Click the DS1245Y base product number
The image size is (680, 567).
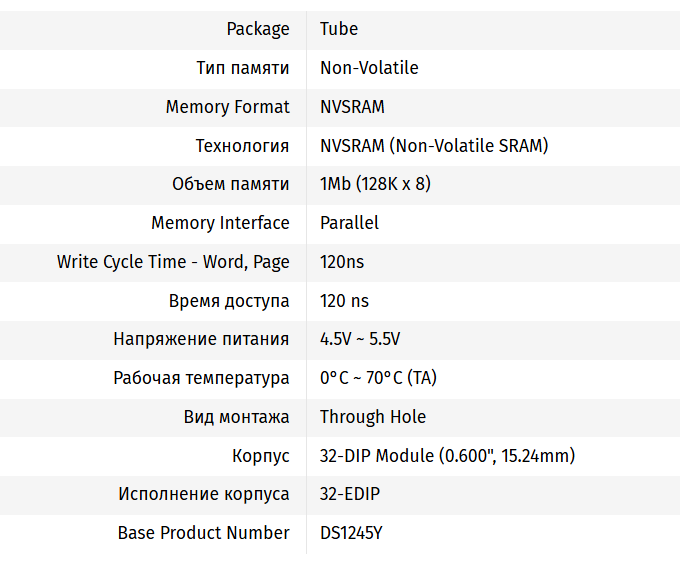coord(351,533)
